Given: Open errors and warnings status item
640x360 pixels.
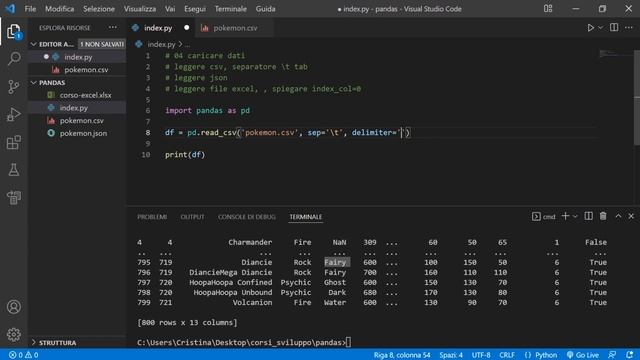Looking at the screenshot, I should pyautogui.click(x=24, y=355).
